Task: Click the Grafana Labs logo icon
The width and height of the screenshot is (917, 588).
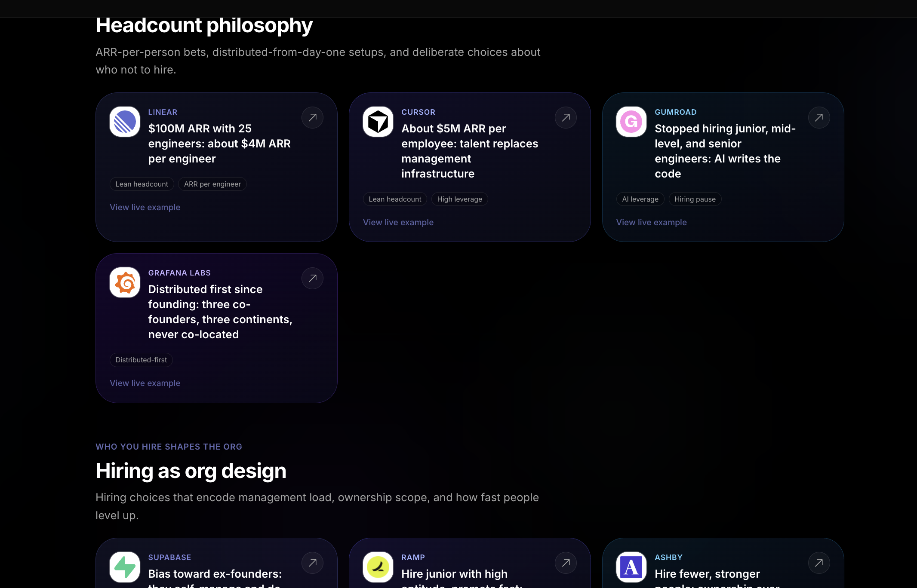Action: [125, 282]
